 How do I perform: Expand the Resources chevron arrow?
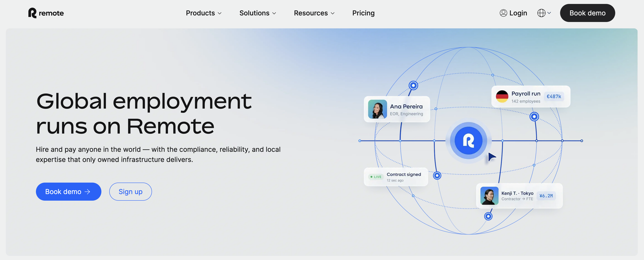pyautogui.click(x=333, y=13)
